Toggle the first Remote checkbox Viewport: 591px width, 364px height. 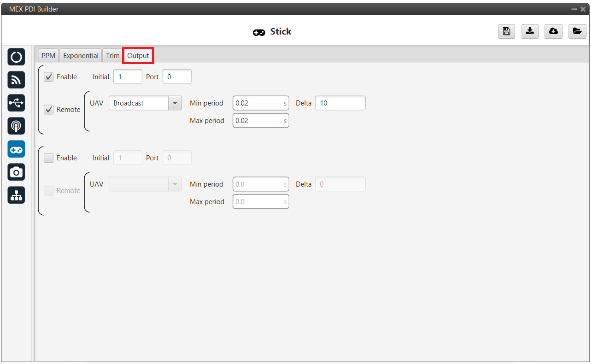point(48,110)
